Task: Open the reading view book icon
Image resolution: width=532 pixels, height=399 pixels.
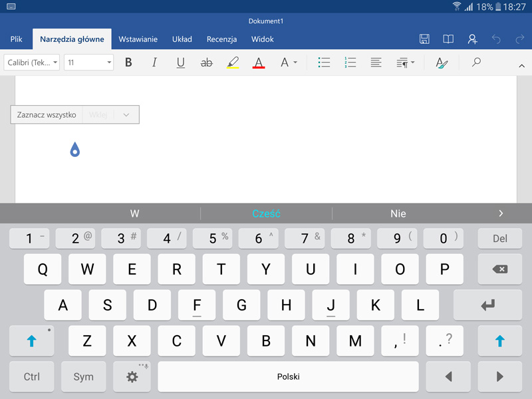Action: [448, 39]
